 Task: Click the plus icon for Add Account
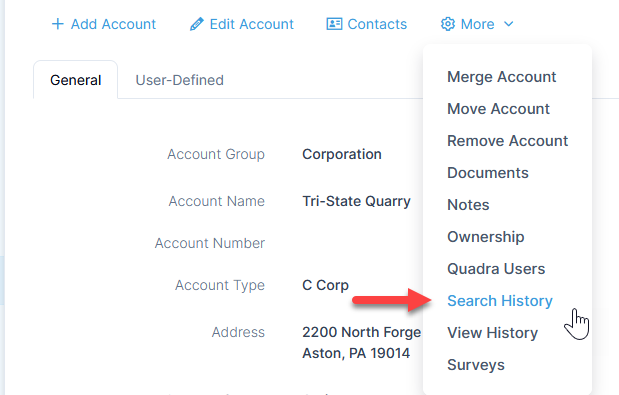pos(58,24)
